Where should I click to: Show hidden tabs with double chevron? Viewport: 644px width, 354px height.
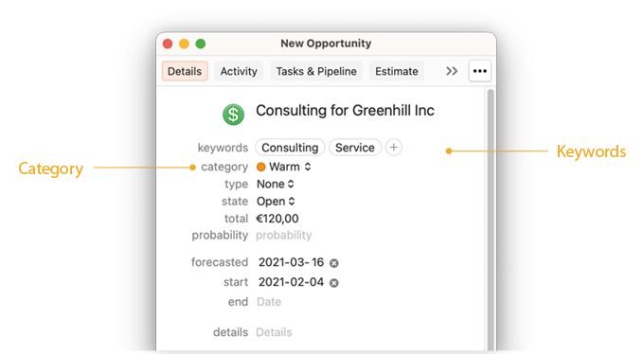coord(452,71)
